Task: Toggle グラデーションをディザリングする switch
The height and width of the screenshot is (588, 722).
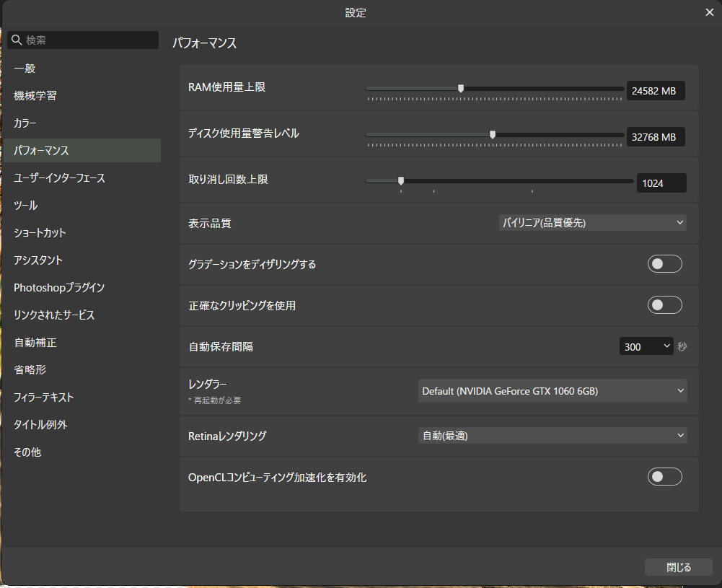Action: coord(664,264)
